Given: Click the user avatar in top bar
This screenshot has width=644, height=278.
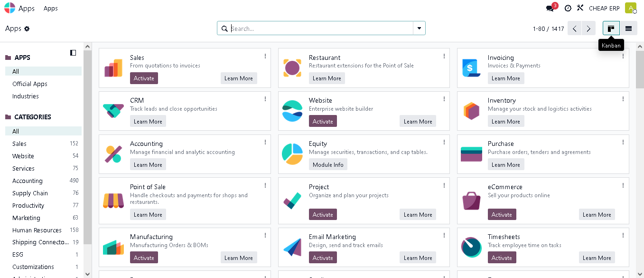Looking at the screenshot, I should tap(630, 8).
